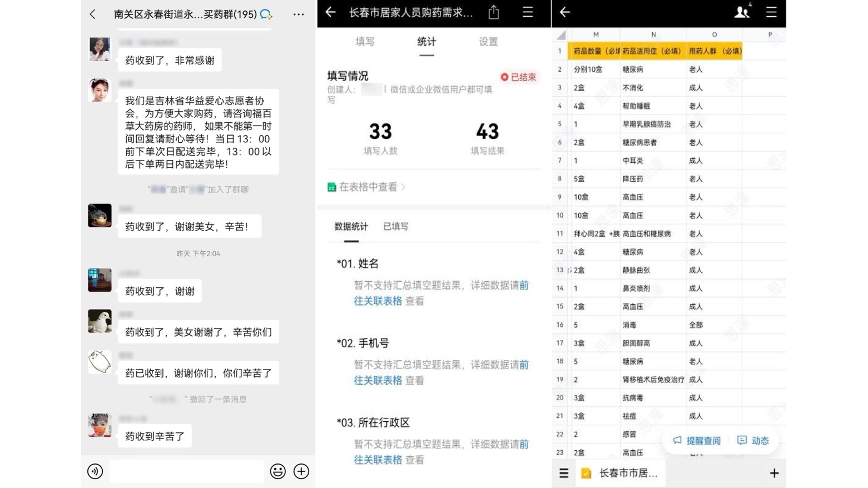Image resolution: width=868 pixels, height=488 pixels.
Task: Open the emoji picker in chat
Action: [277, 471]
